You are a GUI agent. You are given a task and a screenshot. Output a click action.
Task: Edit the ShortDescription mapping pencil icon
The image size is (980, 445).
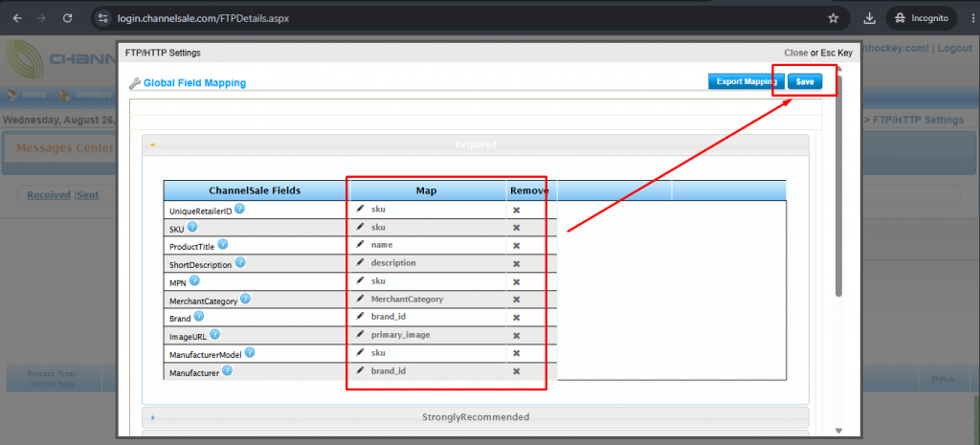pos(360,262)
